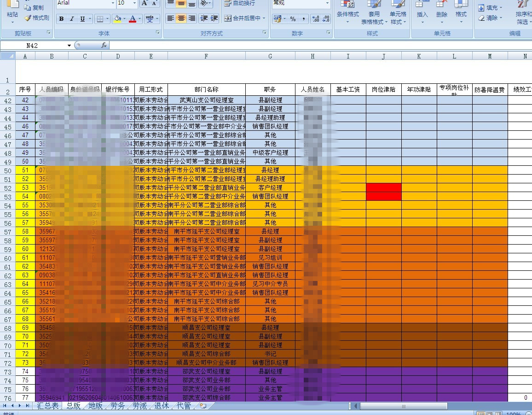Open Conditional Formatting (条件格式)
The image size is (532, 415).
347,13
